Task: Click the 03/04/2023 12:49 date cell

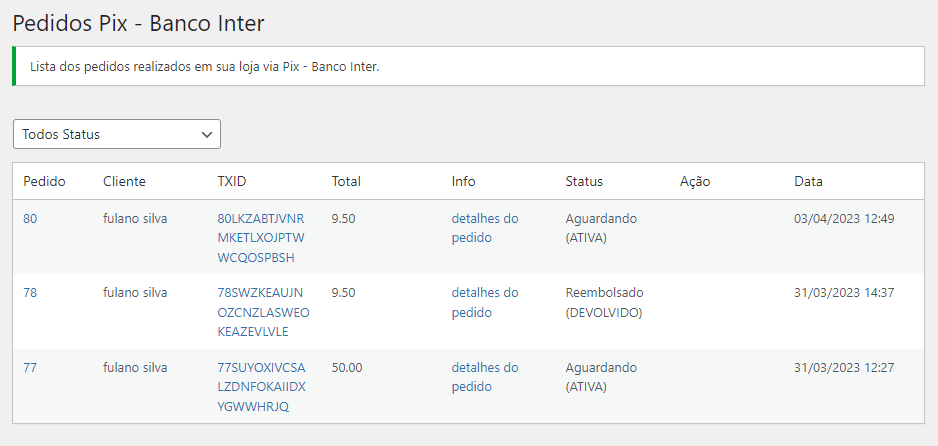Action: (x=843, y=219)
